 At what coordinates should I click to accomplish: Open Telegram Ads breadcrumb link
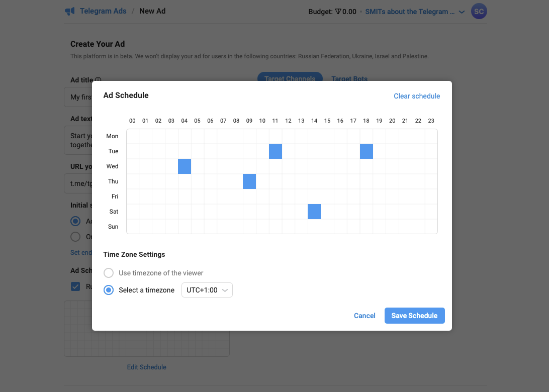point(103,11)
